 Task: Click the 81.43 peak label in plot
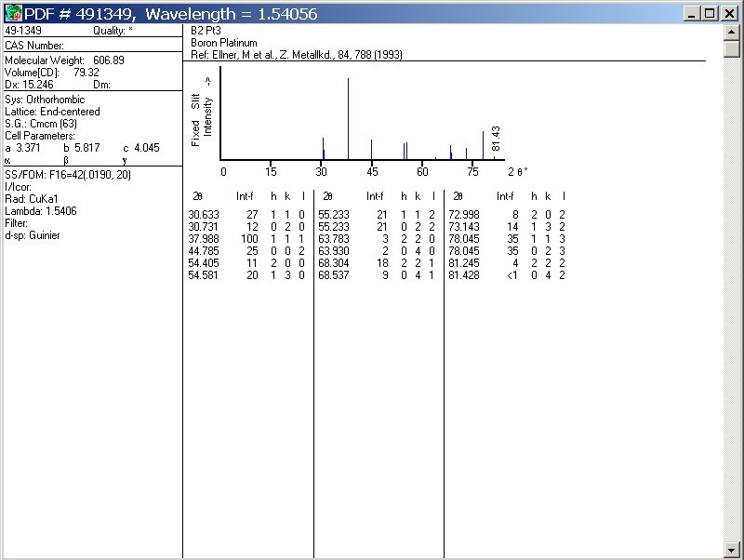pyautogui.click(x=496, y=138)
